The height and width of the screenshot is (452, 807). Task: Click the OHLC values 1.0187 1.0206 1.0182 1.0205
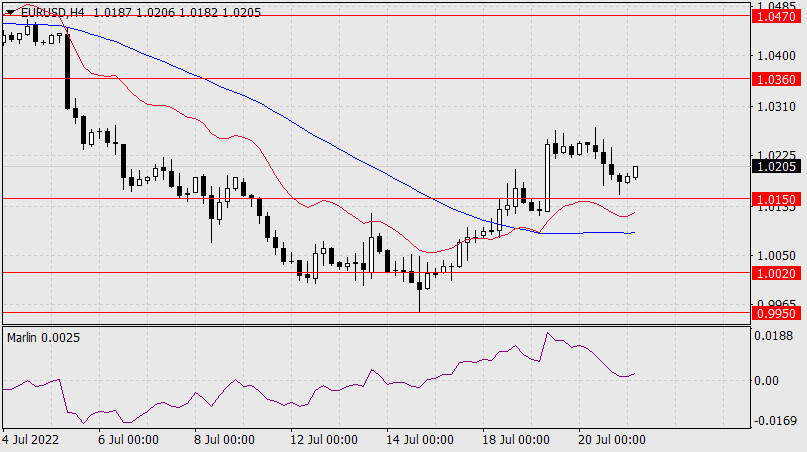[178, 12]
